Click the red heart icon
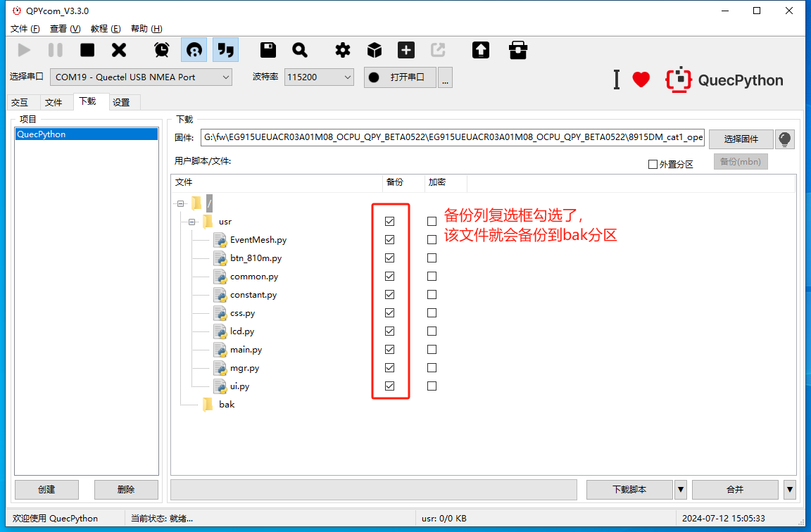The image size is (811, 532). click(x=641, y=80)
